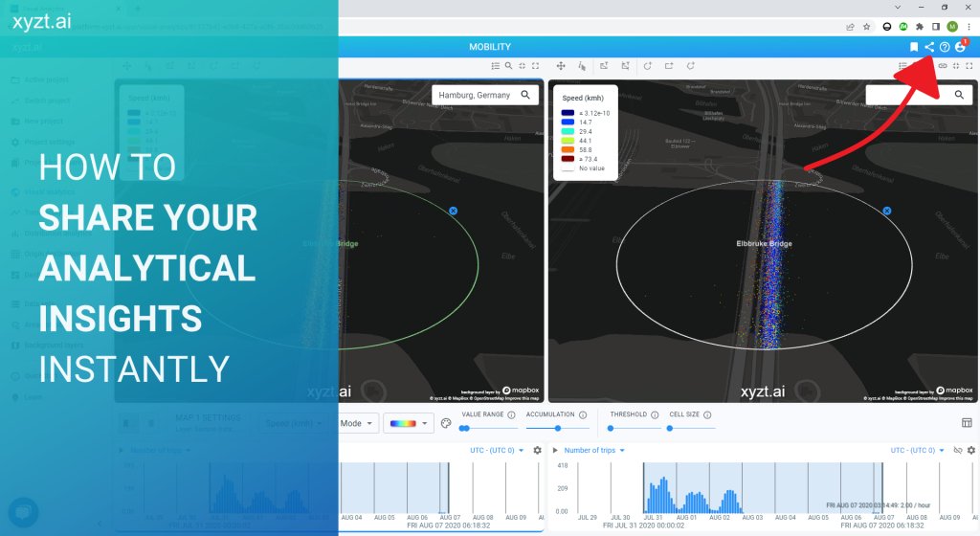980x536 pixels.
Task: Open right timeline UTC timezone dropdown
Action: point(917,450)
